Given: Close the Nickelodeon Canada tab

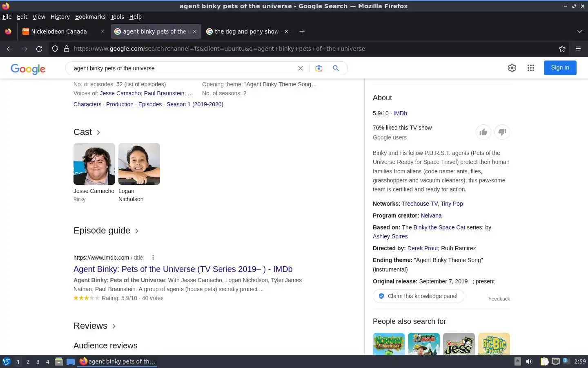Looking at the screenshot, I should tap(103, 31).
